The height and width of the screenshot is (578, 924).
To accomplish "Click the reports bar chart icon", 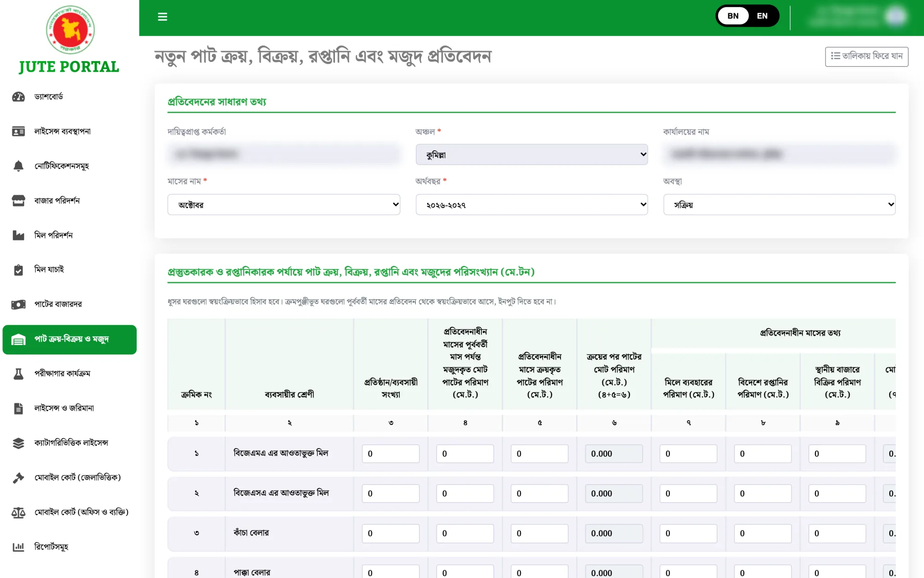I will click(x=18, y=547).
